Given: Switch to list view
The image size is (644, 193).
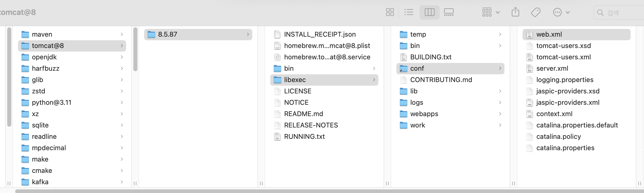Looking at the screenshot, I should coord(409,12).
